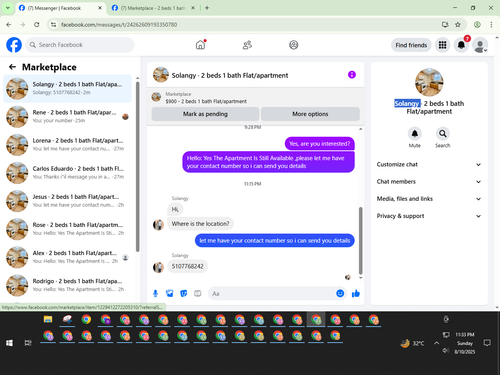Go back with Marketplace back arrow
500x375 pixels.
coord(12,67)
